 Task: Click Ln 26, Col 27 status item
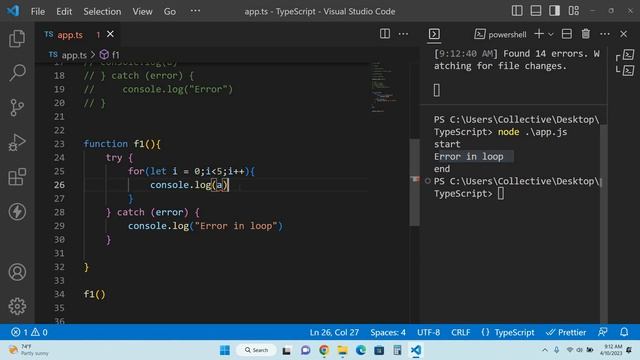334,332
